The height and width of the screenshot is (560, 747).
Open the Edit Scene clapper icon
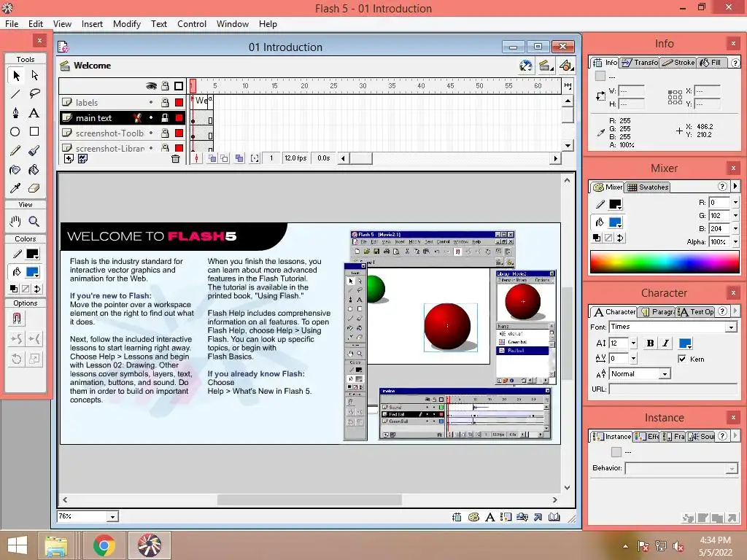point(546,66)
